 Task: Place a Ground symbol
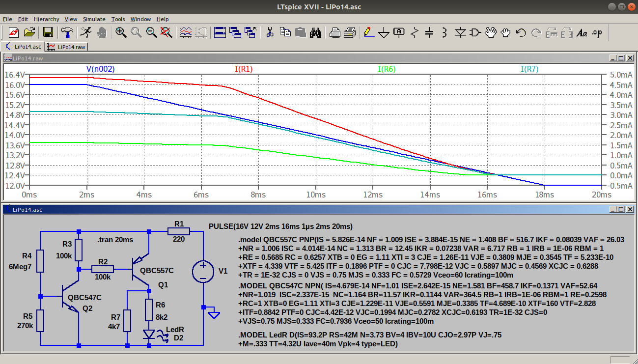(x=384, y=32)
